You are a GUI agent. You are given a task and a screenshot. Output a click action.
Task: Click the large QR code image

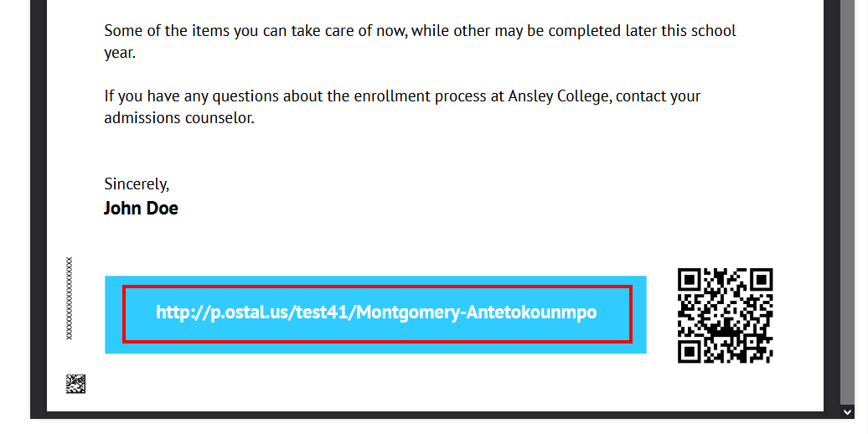tap(726, 316)
